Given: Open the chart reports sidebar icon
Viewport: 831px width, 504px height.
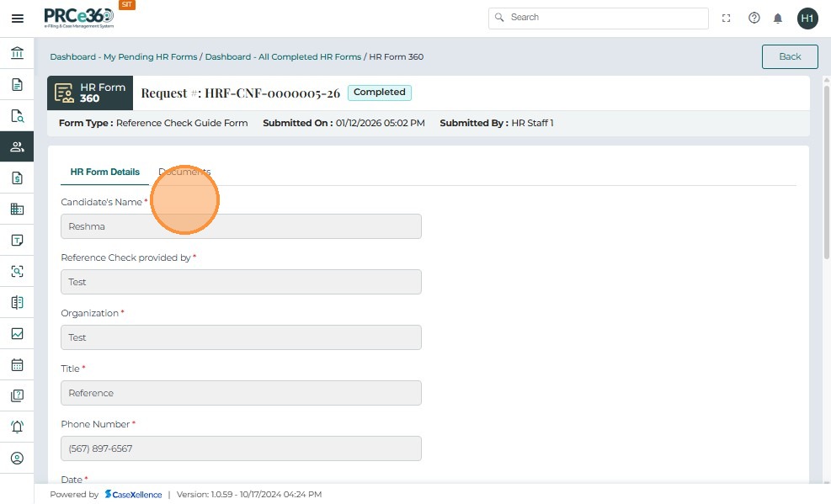Looking at the screenshot, I should tap(17, 333).
